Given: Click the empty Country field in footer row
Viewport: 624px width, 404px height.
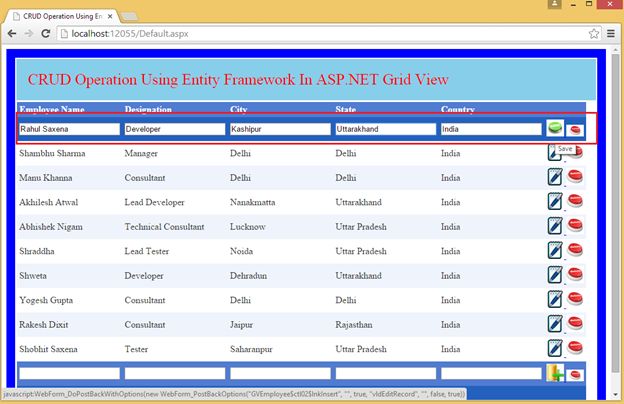Looking at the screenshot, I should click(491, 373).
